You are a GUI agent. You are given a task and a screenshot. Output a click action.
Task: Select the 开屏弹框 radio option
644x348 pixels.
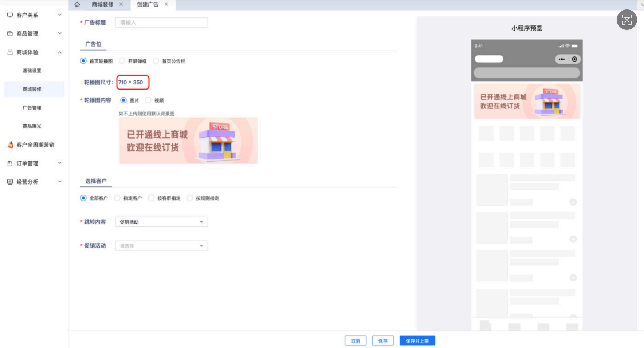[122, 61]
